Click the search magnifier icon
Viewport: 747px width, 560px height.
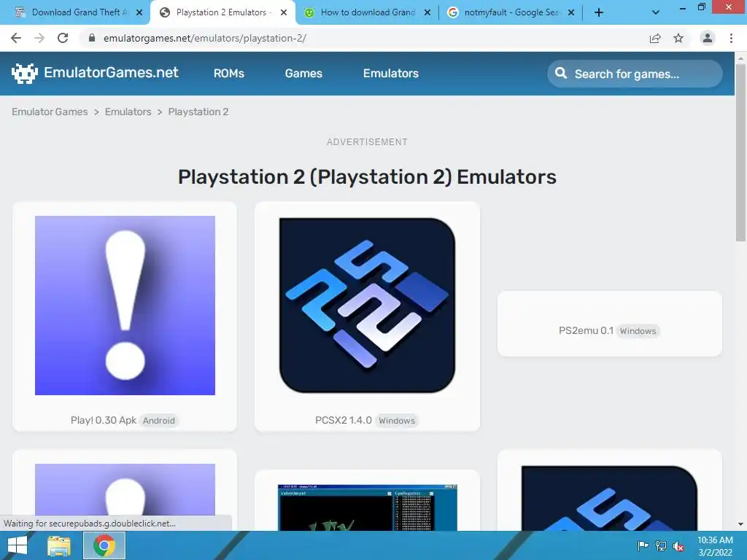pyautogui.click(x=561, y=73)
